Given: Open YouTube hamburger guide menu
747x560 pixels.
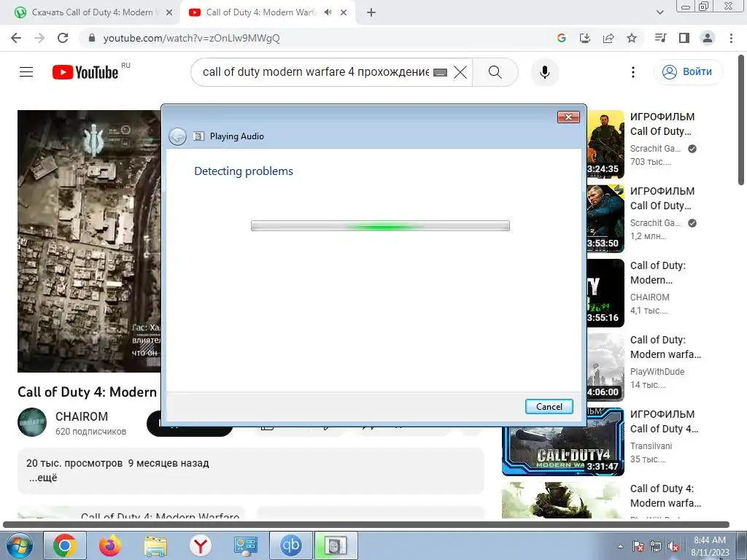Looking at the screenshot, I should [26, 72].
